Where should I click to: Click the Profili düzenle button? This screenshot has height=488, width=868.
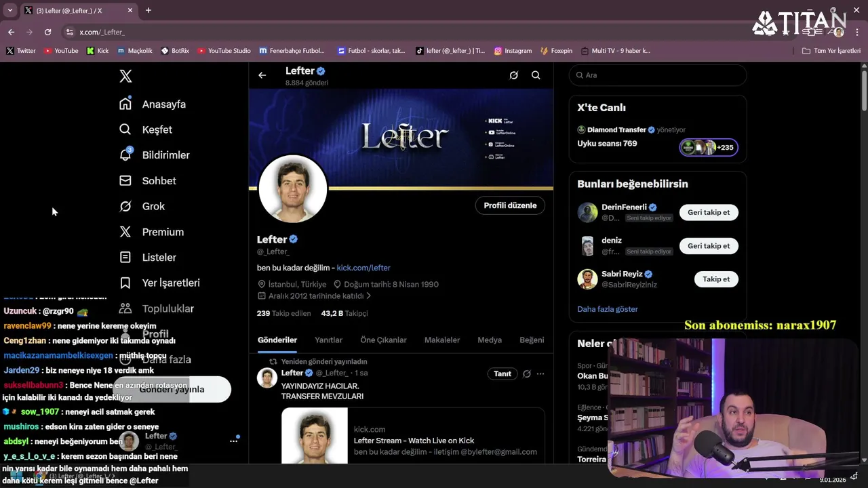pos(510,205)
